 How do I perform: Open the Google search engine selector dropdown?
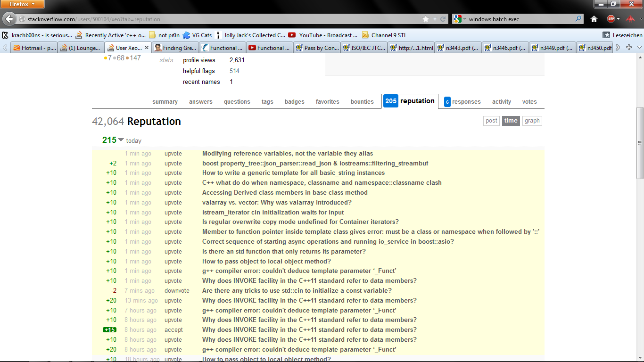pyautogui.click(x=460, y=19)
